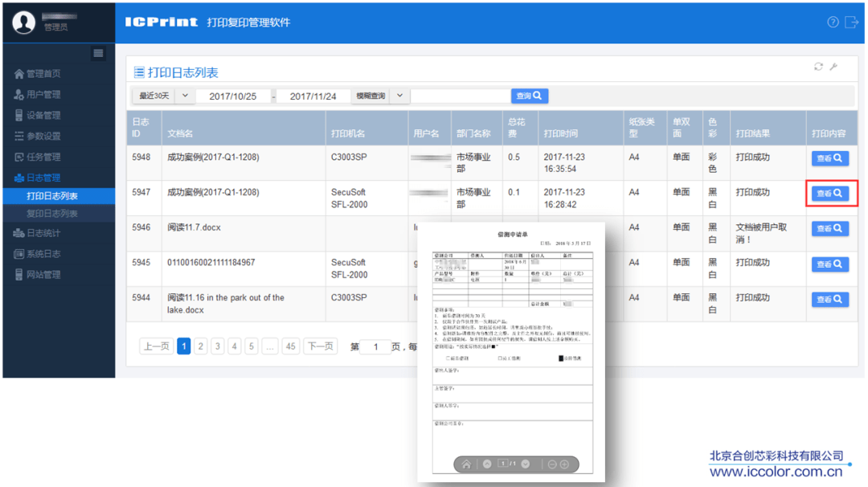868x487 pixels.
Task: Zoom out of the preview with the minus icon
Action: coord(552,463)
